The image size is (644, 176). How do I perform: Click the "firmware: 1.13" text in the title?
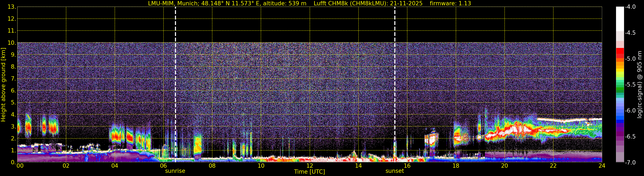pyautogui.click(x=450, y=3)
